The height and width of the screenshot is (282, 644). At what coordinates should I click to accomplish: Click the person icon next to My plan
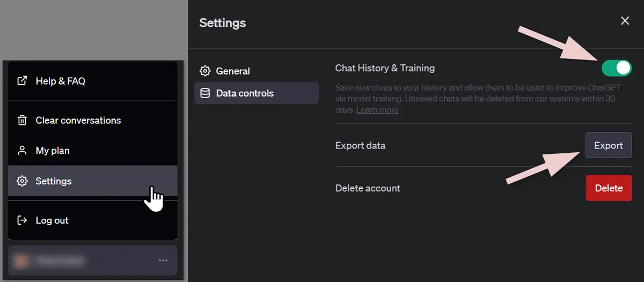(x=22, y=151)
